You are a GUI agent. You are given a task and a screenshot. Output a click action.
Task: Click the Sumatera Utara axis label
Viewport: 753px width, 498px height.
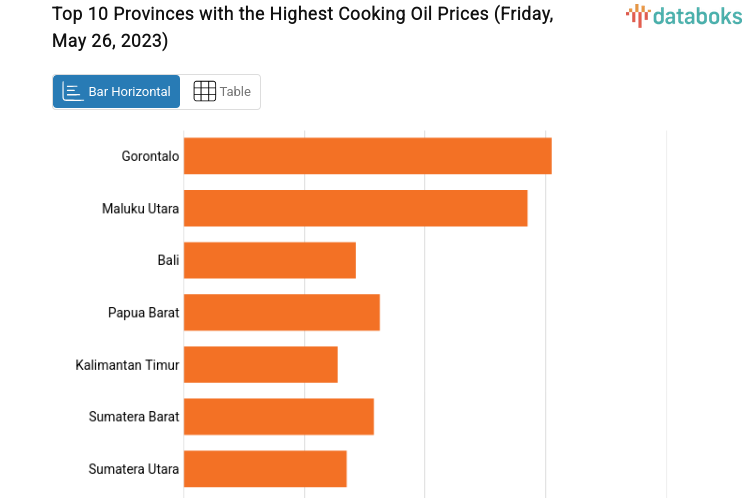coord(134,468)
